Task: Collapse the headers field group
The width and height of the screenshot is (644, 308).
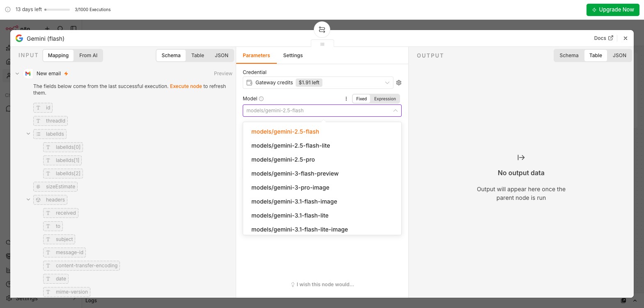Action: [28, 199]
